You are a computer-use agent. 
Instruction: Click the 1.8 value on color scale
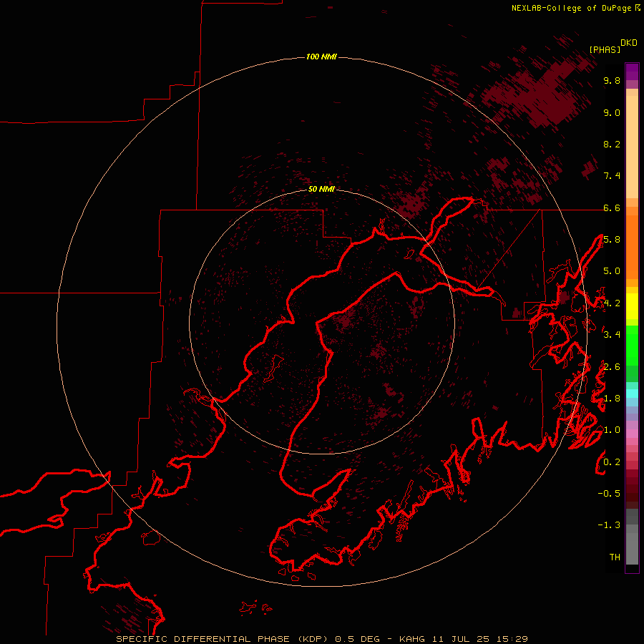[612, 399]
